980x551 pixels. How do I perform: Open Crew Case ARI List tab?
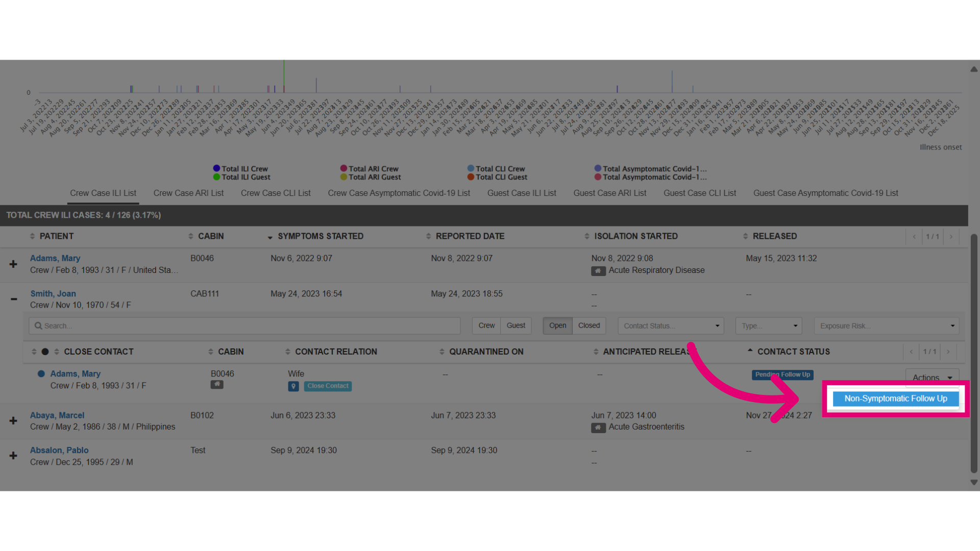click(x=188, y=193)
